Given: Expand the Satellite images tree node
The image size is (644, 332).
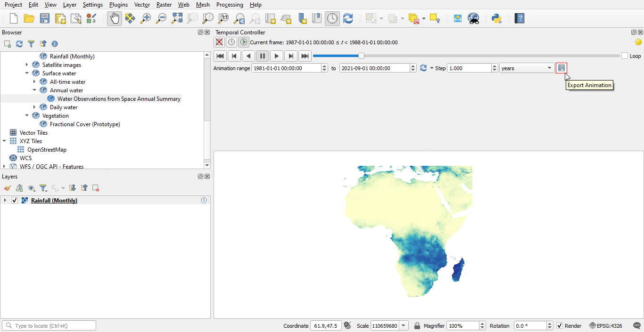Looking at the screenshot, I should click(x=27, y=65).
